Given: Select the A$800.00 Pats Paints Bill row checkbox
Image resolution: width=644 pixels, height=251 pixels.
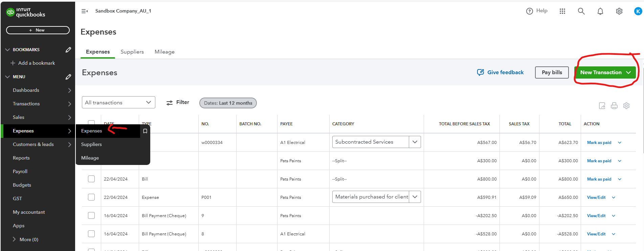Looking at the screenshot, I should pos(91,179).
